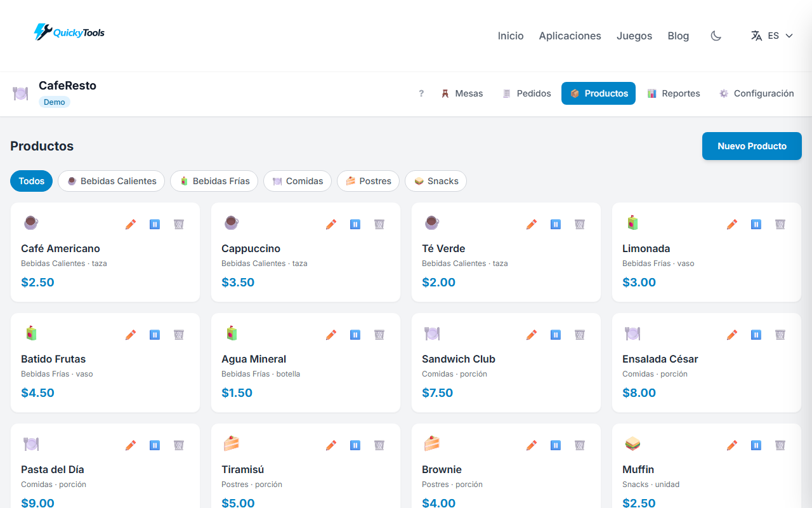This screenshot has height=508, width=812.
Task: Filter products by Postres category
Action: (368, 181)
